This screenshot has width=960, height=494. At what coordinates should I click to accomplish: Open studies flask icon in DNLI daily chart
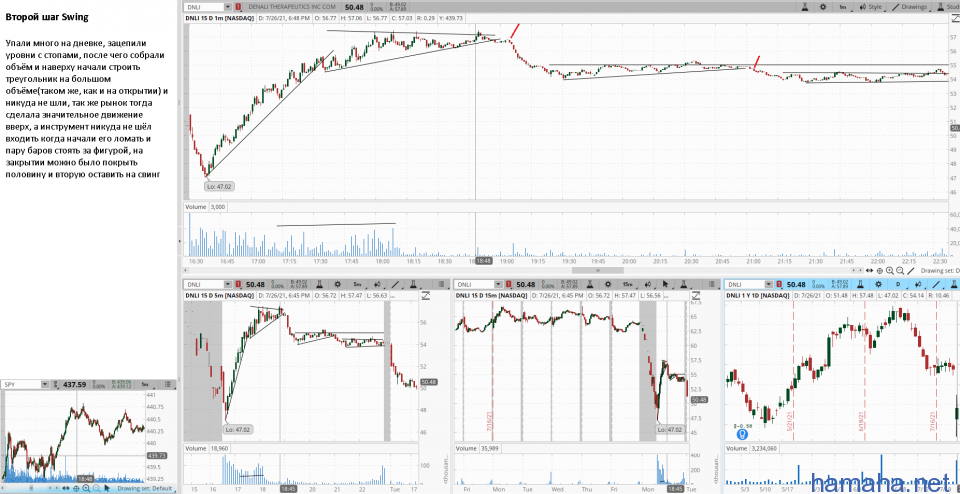(860, 284)
